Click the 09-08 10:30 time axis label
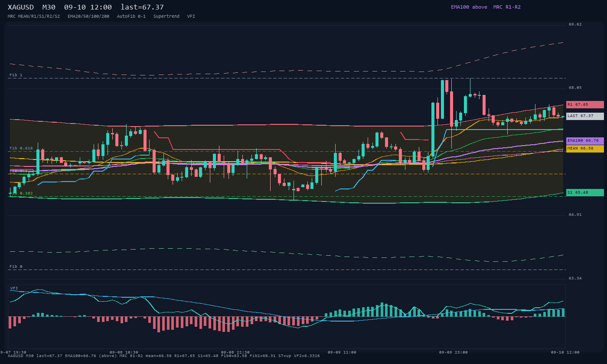Screen dimensions: 607x364 (x=124, y=352)
